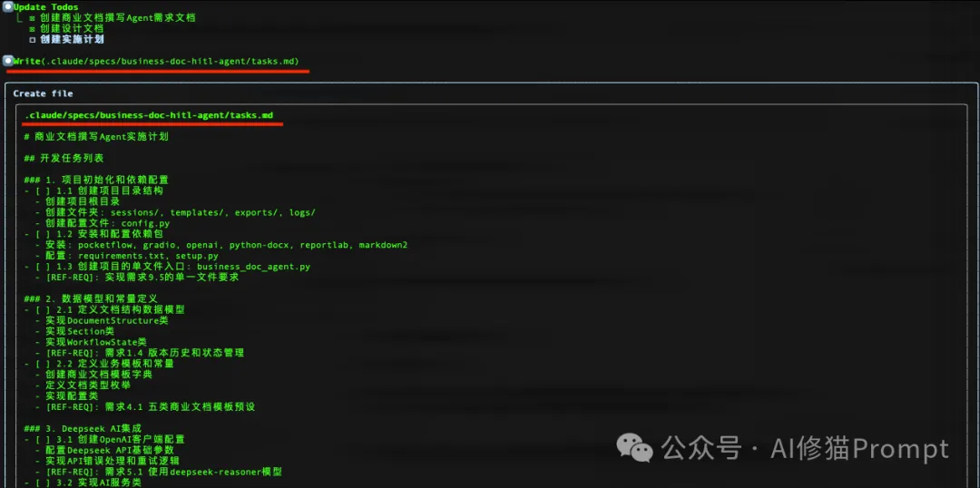Viewport: 980px width, 488px height.
Task: Click the line 安装: pocketflow, gradio, openai
Action: coord(221,245)
